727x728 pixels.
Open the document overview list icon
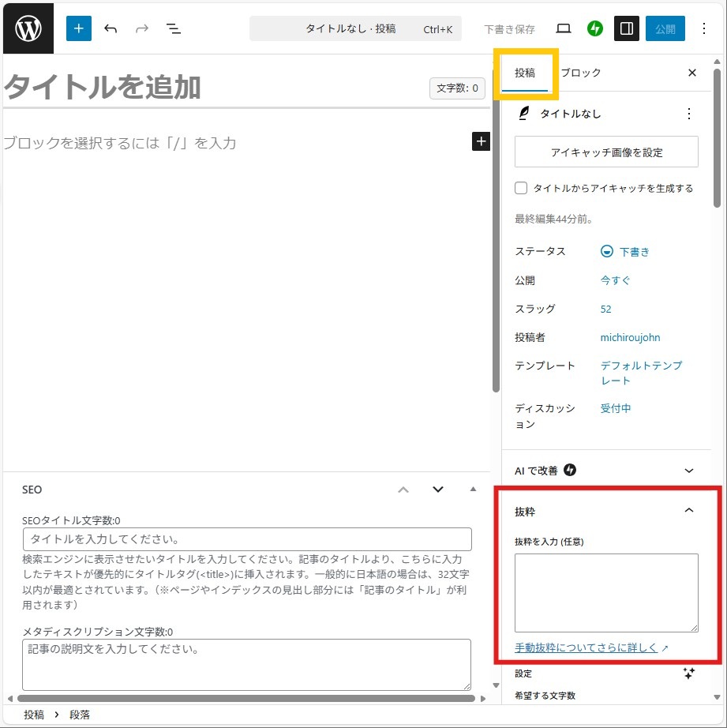click(x=174, y=29)
